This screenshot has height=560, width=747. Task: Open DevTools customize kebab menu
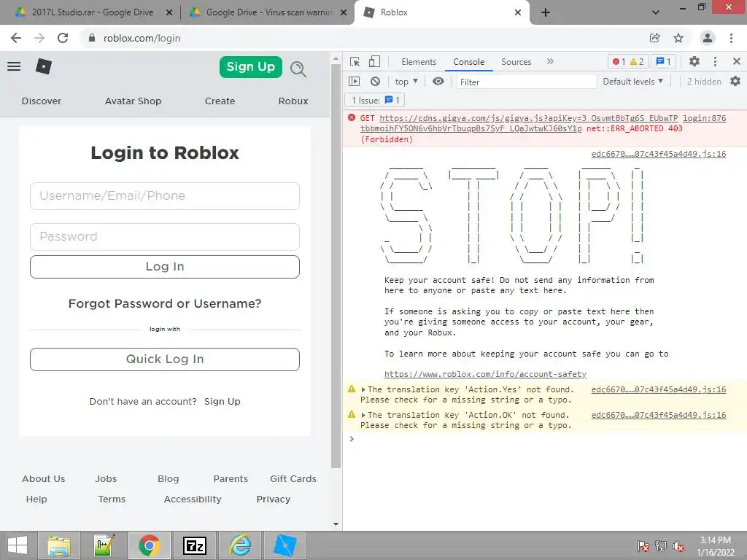pos(715,61)
